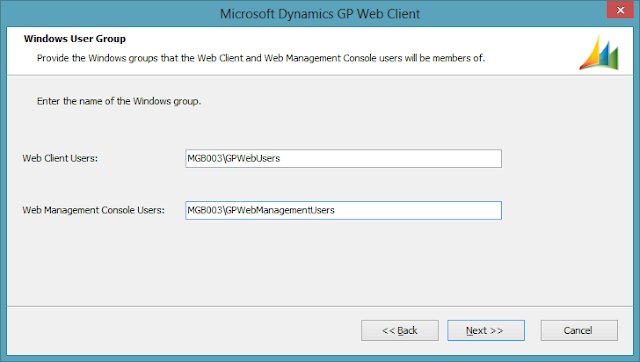Cancel the Web Client setup wizard

click(x=579, y=330)
